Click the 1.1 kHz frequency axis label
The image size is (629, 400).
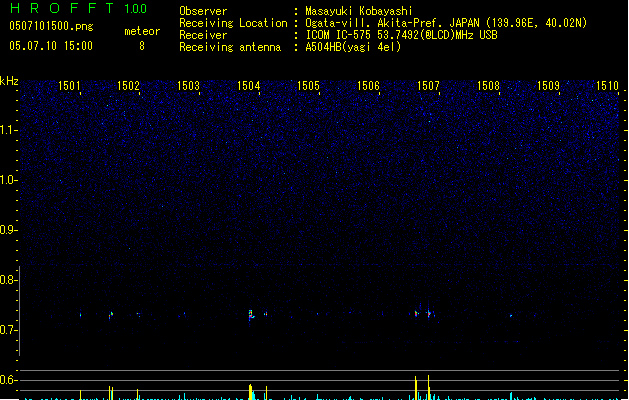pos(8,130)
